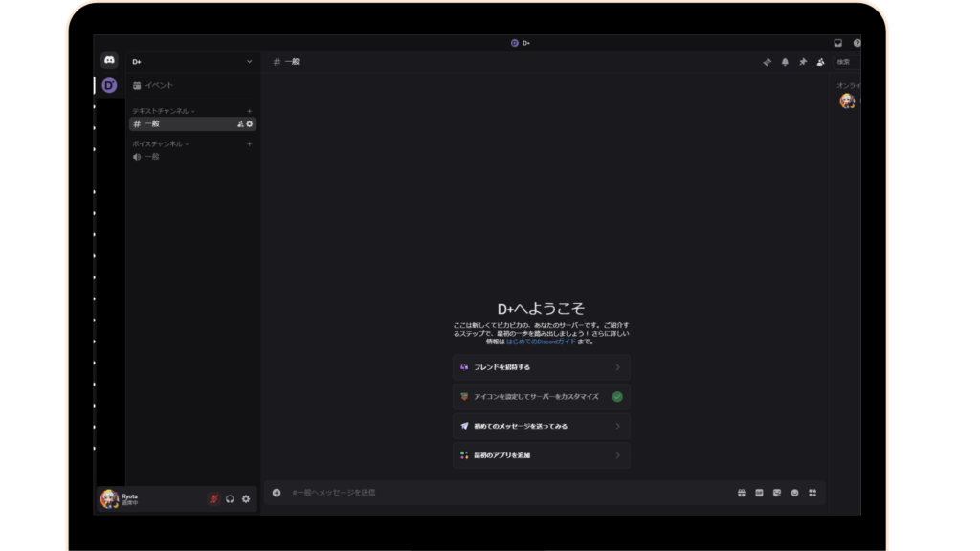Show pinned messages

(803, 62)
